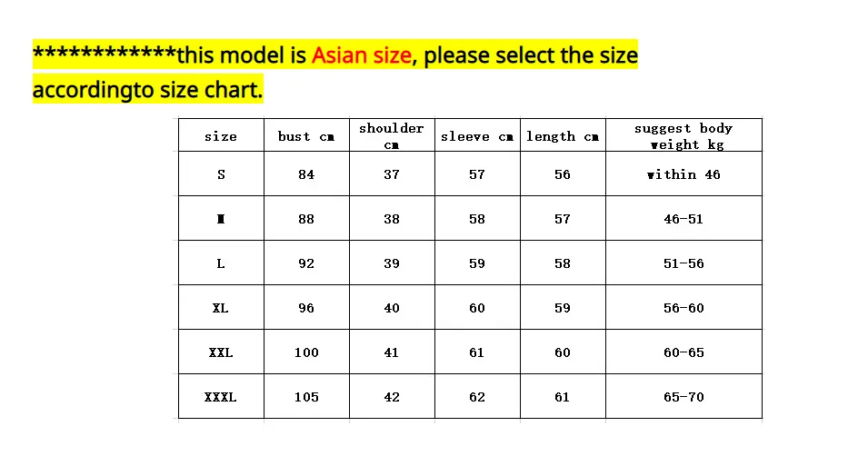Select the S size row label
This screenshot has height=466, width=868.
pyautogui.click(x=221, y=174)
